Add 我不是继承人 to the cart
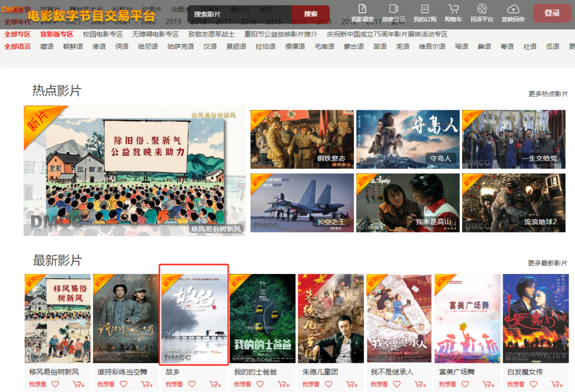This screenshot has height=392, width=575. point(420,385)
